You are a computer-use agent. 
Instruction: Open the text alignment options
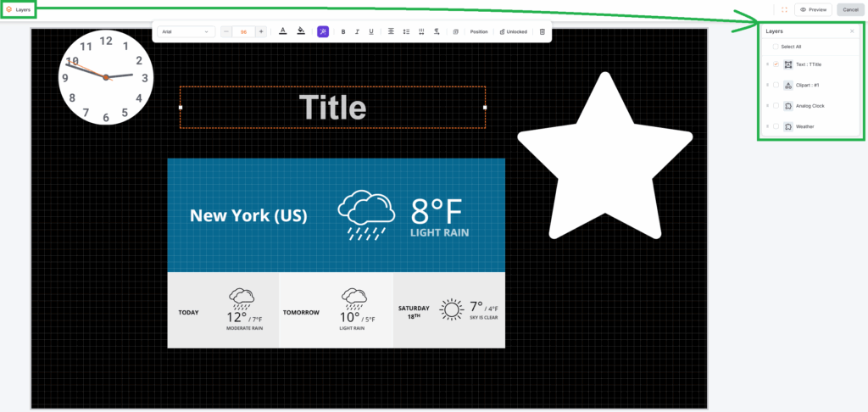click(391, 31)
